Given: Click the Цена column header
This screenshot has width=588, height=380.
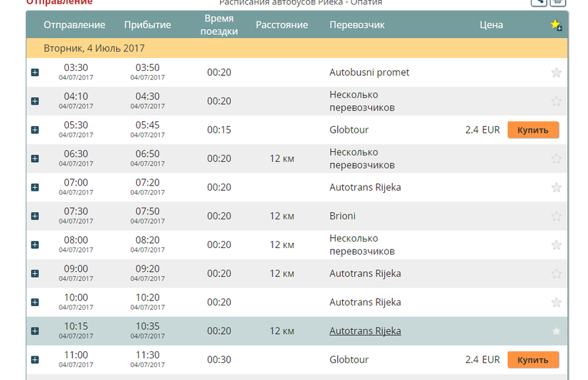Looking at the screenshot, I should 491,25.
